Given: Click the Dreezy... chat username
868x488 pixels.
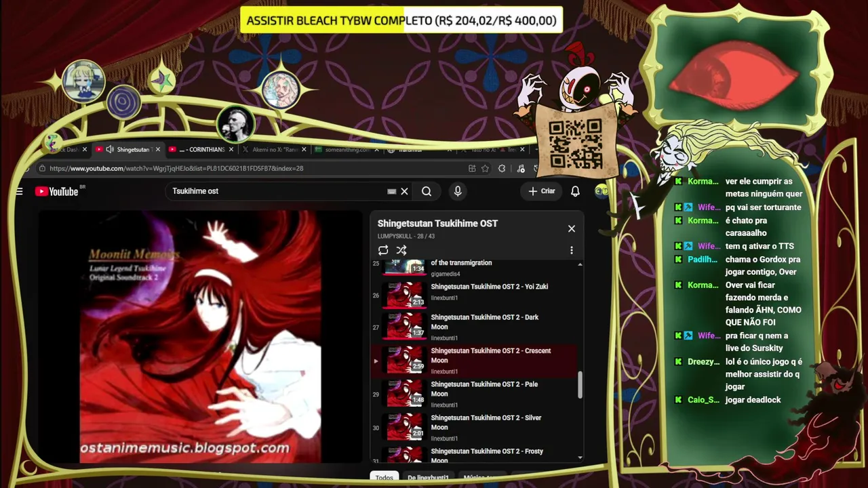Looking at the screenshot, I should pos(704,362).
